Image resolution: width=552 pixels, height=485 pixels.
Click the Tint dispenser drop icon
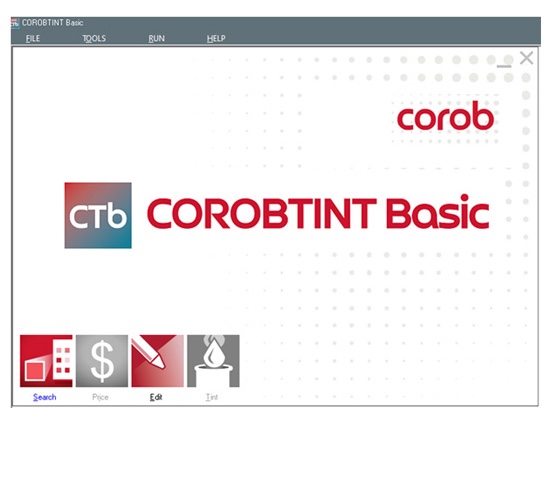[x=213, y=361]
